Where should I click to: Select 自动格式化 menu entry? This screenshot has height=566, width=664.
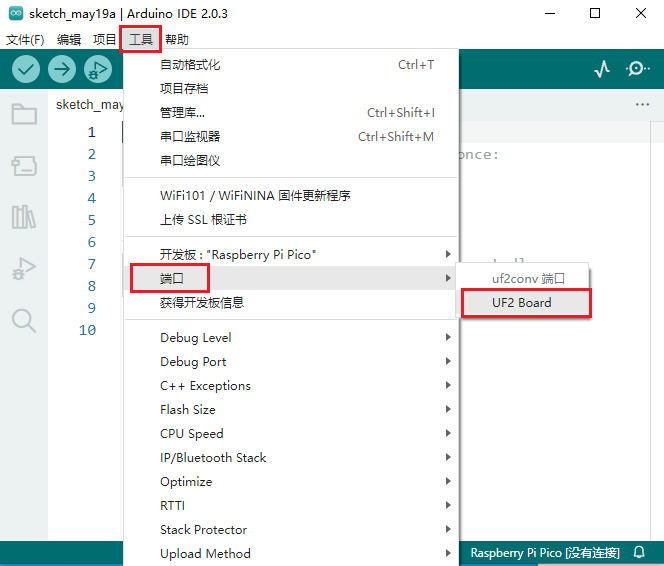pos(291,65)
